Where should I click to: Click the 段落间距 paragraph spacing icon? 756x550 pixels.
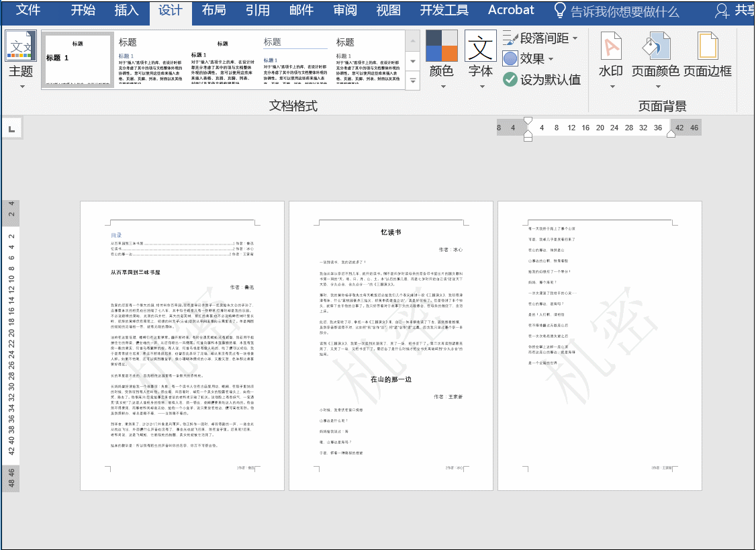(x=510, y=38)
